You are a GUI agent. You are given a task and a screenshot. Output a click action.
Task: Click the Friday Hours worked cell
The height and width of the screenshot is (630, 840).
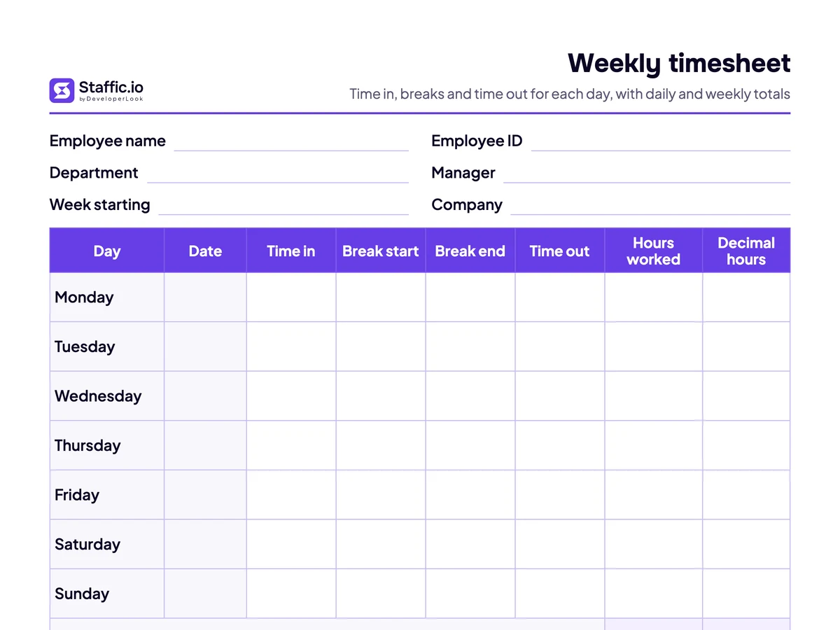pyautogui.click(x=654, y=495)
